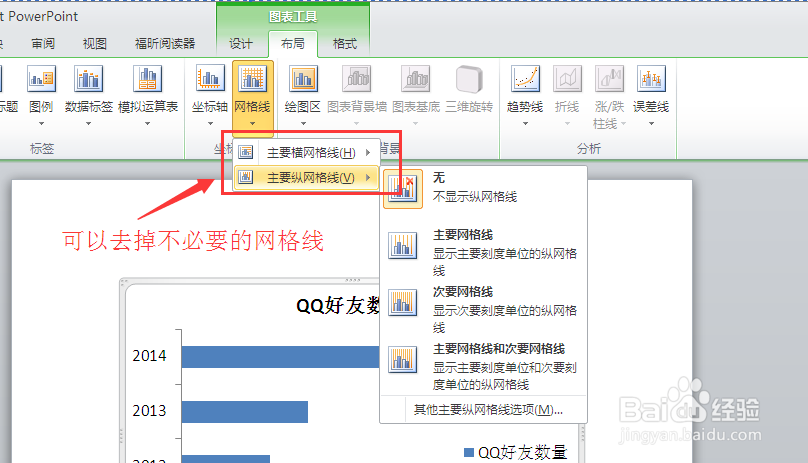
Task: Select 主要网格线和次要网格线 gridlines option
Action: pyautogui.click(x=483, y=366)
